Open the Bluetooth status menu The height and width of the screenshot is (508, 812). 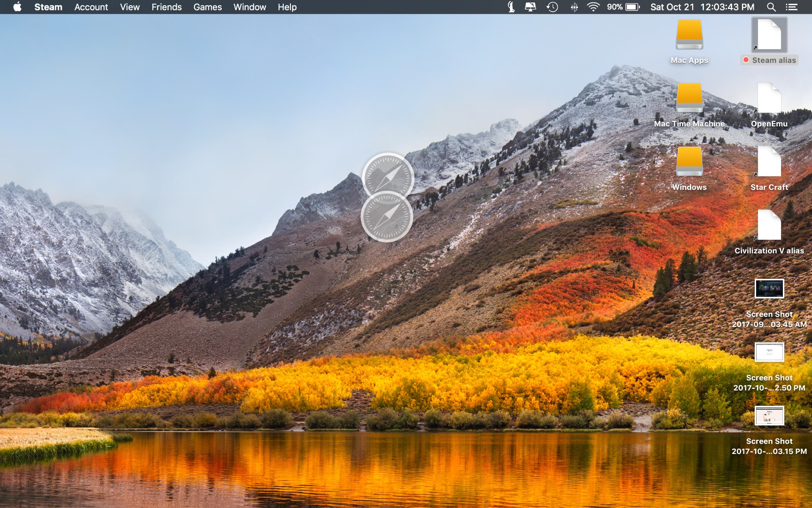pos(574,7)
